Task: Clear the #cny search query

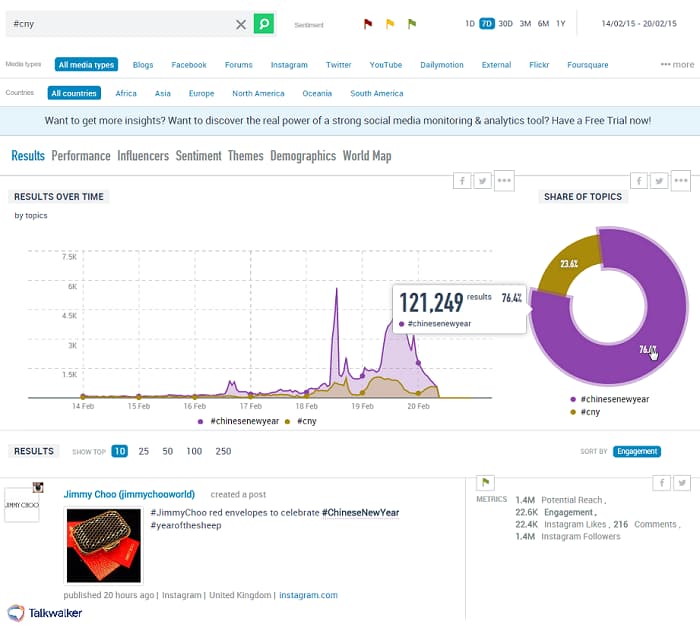Action: click(241, 24)
